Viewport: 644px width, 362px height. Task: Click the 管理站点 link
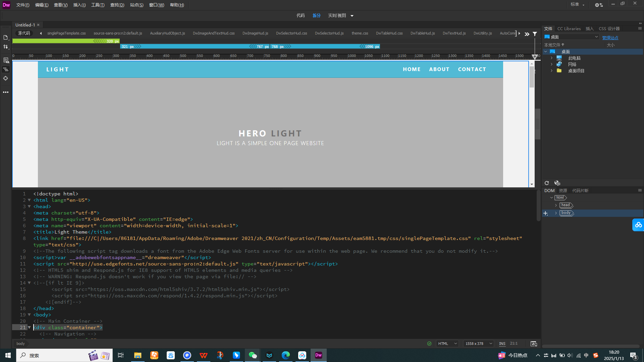610,38
